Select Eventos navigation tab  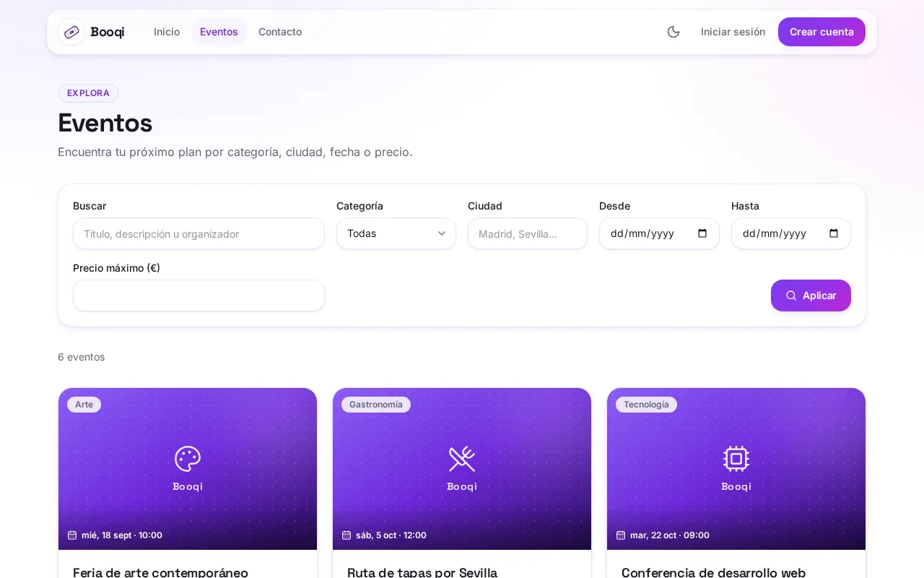click(x=219, y=32)
